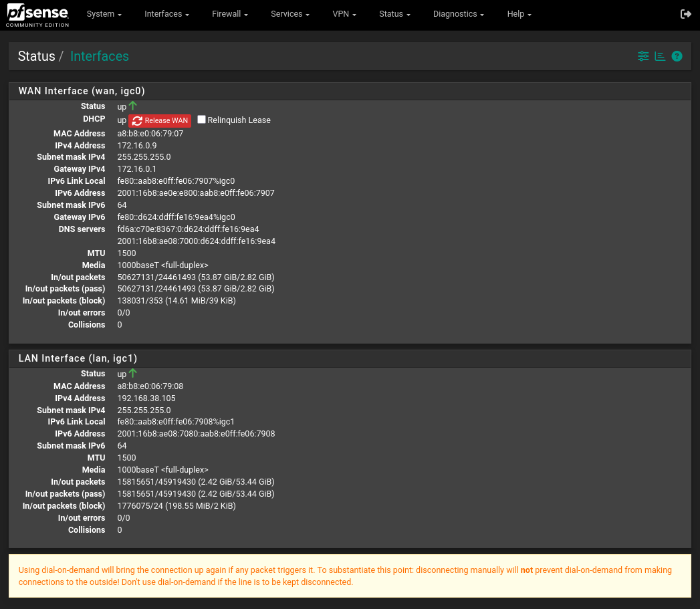The width and height of the screenshot is (700, 609).
Task: Click the green up arrow for WAN status
Action: [133, 106]
